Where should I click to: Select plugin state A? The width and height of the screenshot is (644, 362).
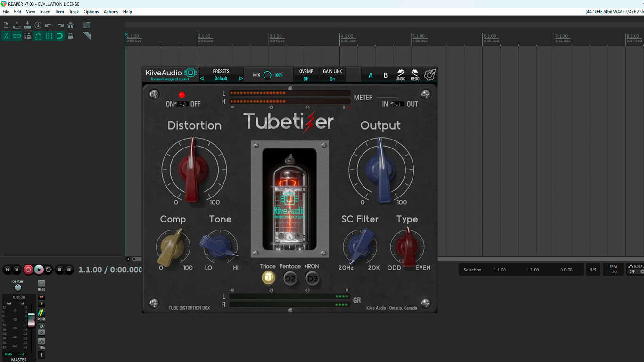tap(371, 75)
